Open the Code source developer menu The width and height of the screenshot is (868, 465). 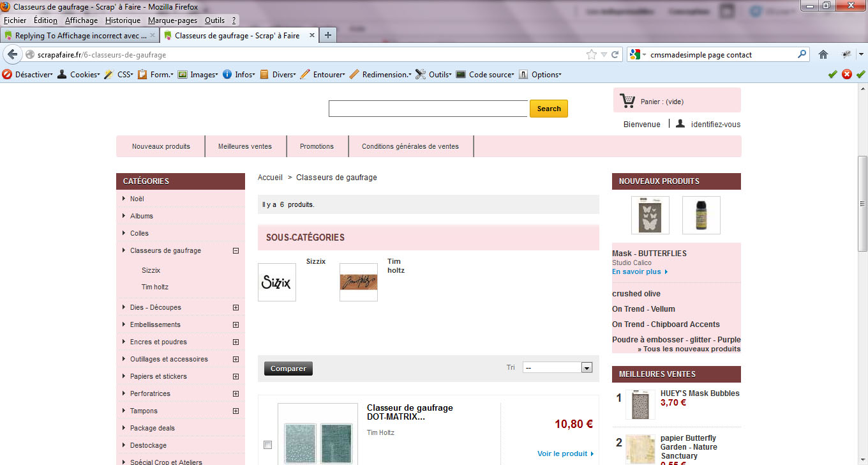(x=485, y=75)
